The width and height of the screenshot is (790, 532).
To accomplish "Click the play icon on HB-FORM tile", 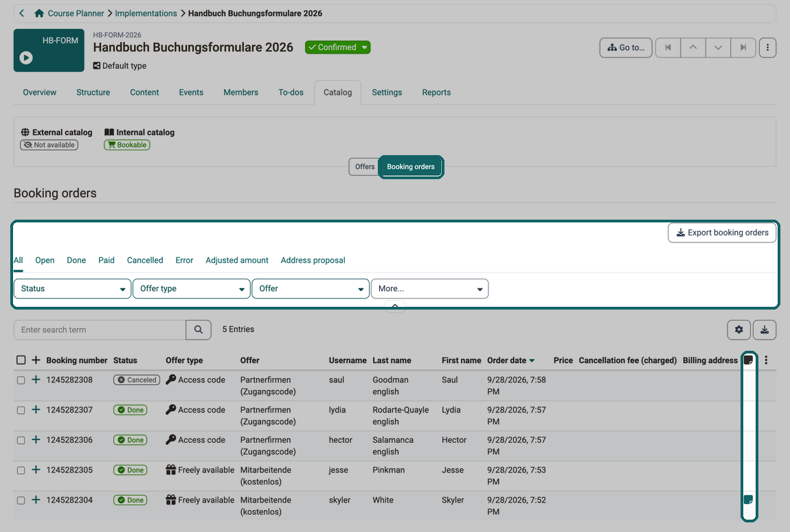I will 26,58.
